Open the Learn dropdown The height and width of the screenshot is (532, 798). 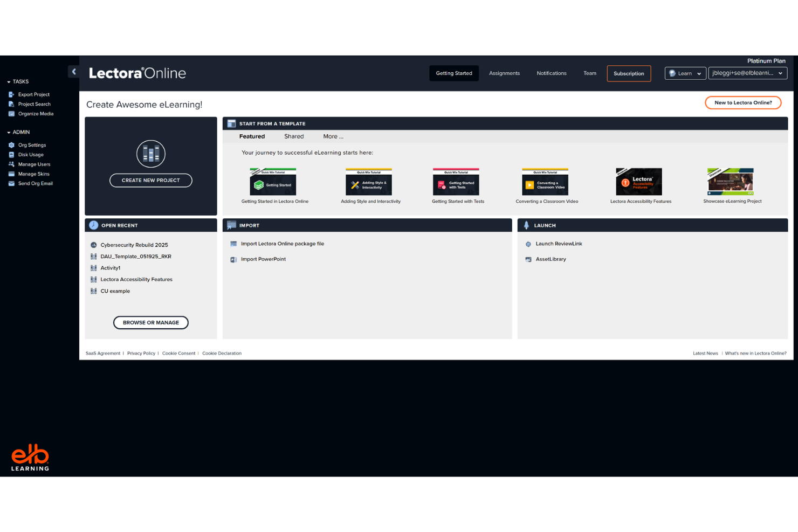685,73
